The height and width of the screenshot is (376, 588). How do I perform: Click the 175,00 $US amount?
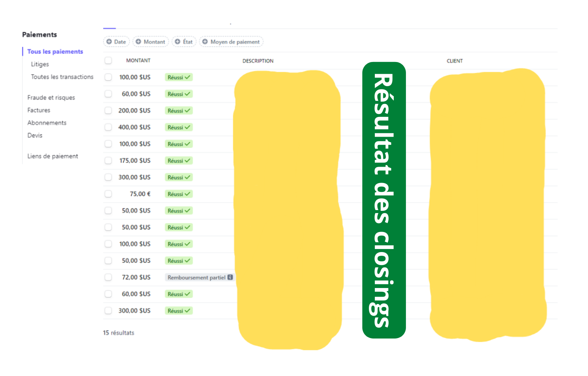[135, 161]
